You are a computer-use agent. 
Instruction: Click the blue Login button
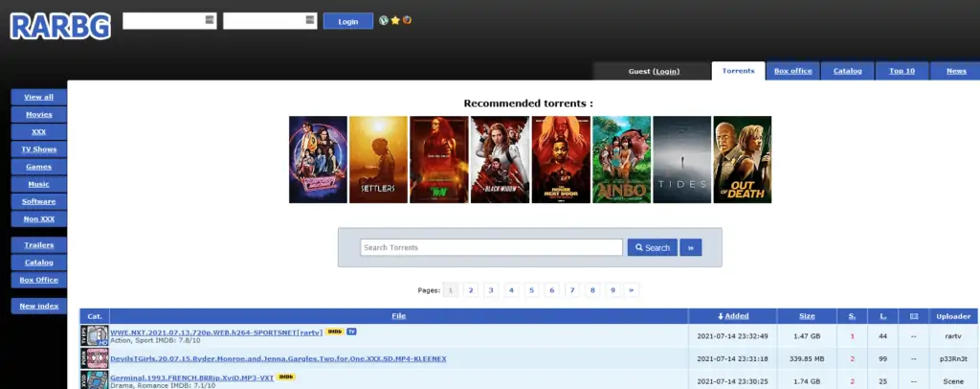click(x=348, y=21)
